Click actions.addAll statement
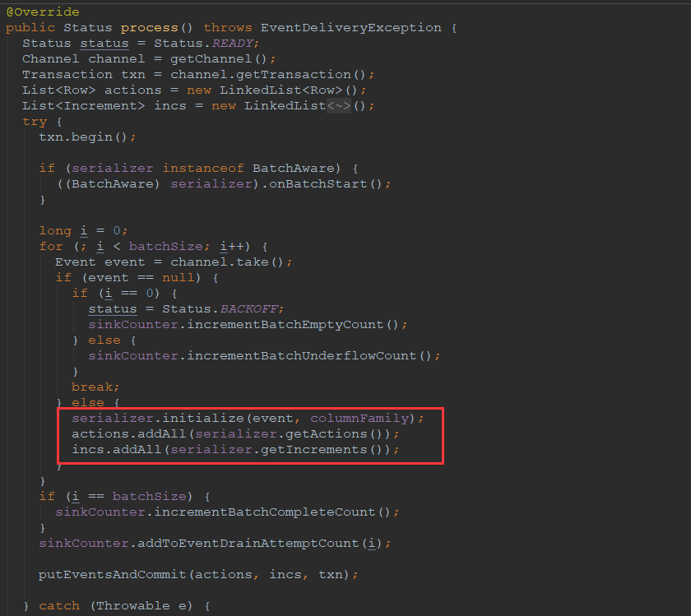691x616 pixels. coord(235,434)
